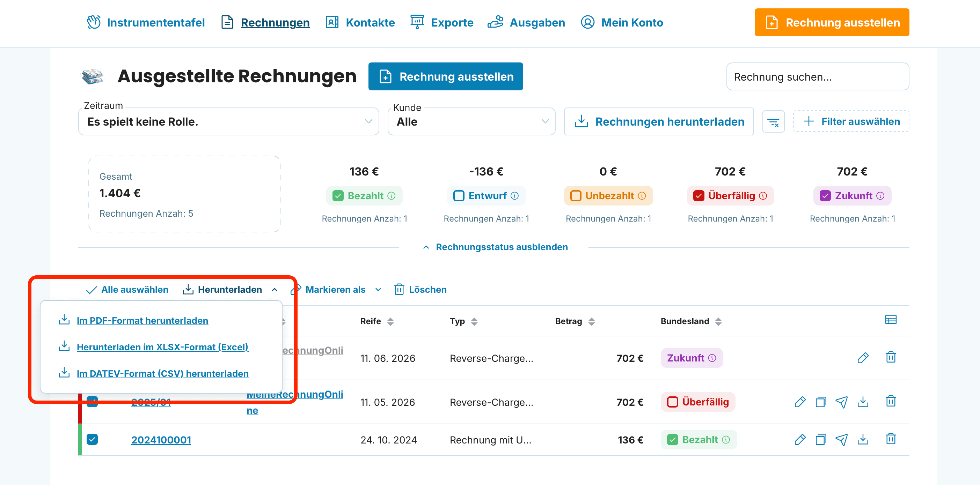Image resolution: width=980 pixels, height=485 pixels.
Task: Toggle the Entwurf status filter
Action: pyautogui.click(x=486, y=196)
